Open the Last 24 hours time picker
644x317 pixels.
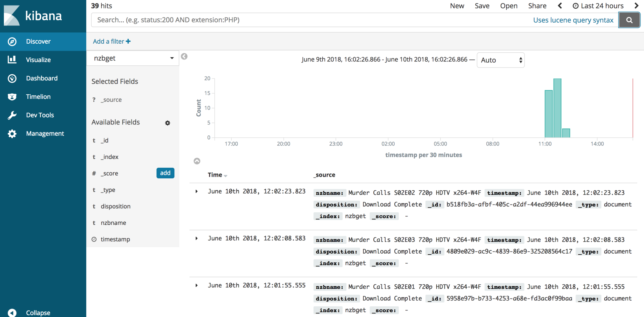click(598, 6)
